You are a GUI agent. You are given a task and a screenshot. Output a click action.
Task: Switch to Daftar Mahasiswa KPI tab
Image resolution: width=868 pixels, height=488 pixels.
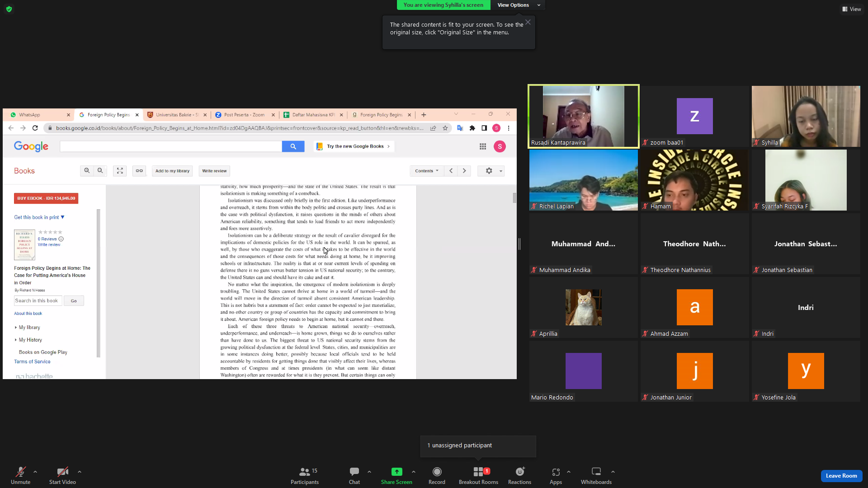pos(313,115)
